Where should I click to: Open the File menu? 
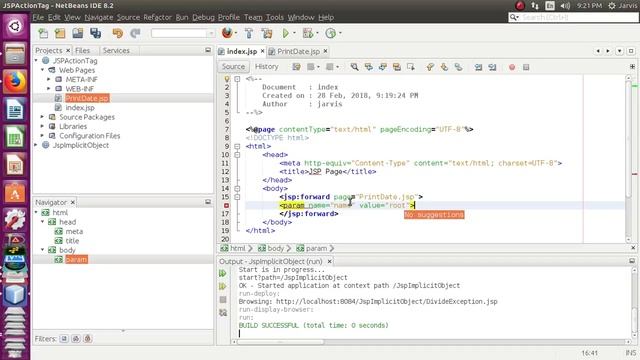pyautogui.click(x=38, y=17)
